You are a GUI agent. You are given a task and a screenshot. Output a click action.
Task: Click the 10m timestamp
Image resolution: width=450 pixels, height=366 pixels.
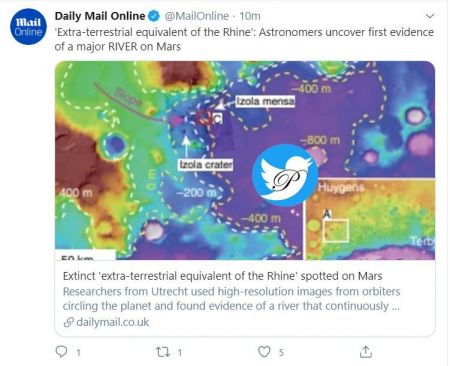pyautogui.click(x=250, y=16)
